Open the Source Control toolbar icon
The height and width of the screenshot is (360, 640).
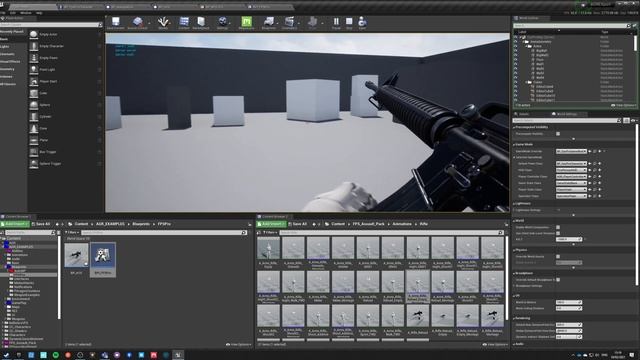[138, 23]
